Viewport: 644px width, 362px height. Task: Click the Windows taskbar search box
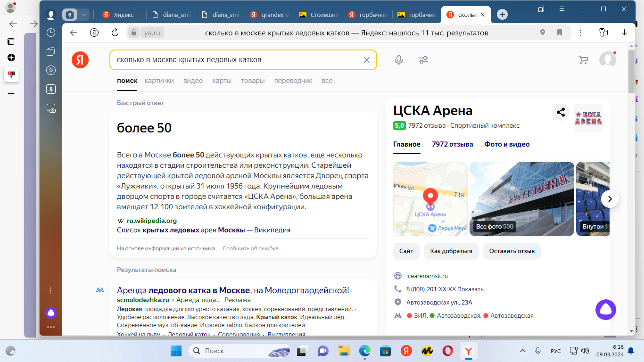click(x=239, y=351)
